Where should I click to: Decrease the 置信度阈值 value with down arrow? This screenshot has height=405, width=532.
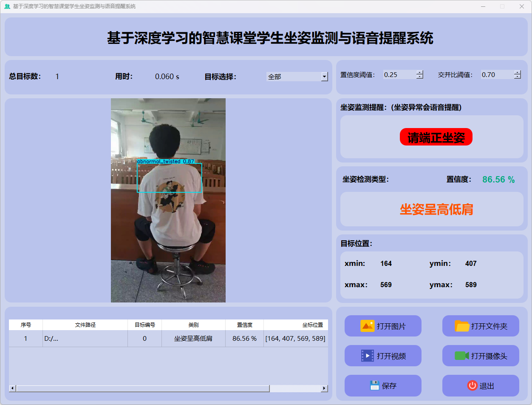pyautogui.click(x=420, y=77)
